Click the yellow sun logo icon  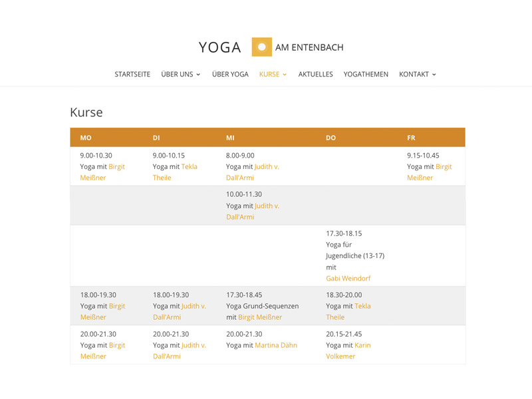point(261,47)
